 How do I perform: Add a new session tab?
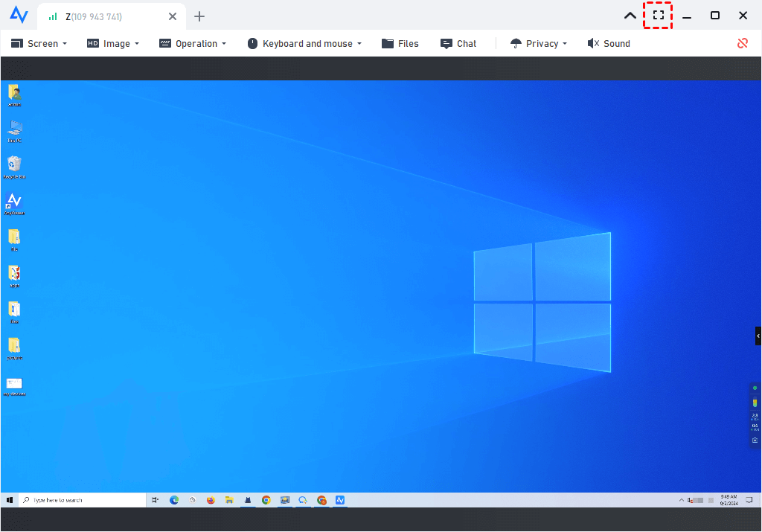point(199,16)
